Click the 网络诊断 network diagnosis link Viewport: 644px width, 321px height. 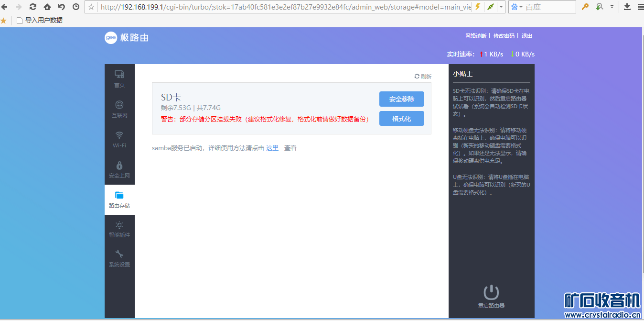(475, 36)
